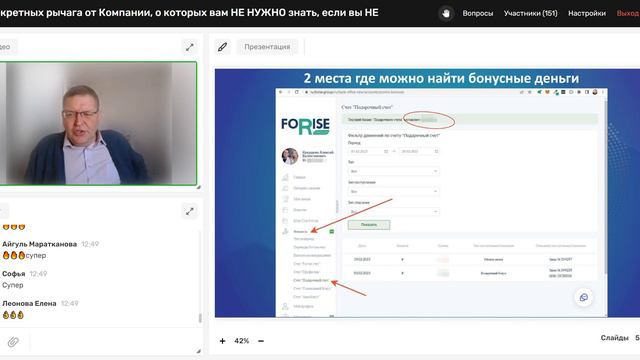Open the third filter dropdown in the slide
Screen dimensions: 640x360
(393, 211)
